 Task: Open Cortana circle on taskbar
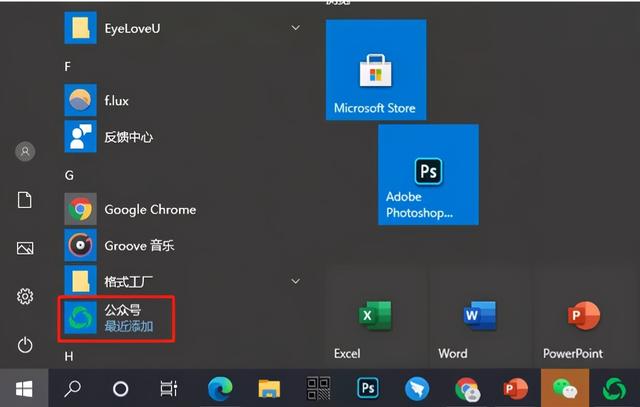(120, 389)
